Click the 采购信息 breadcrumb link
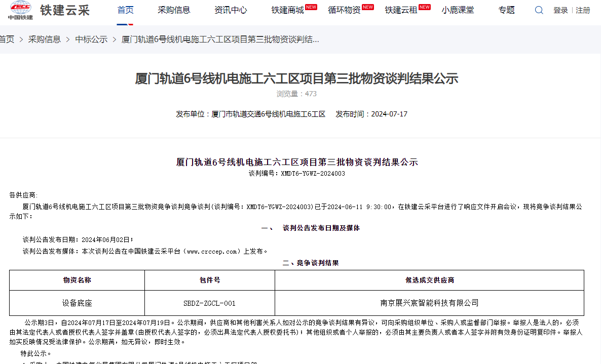The height and width of the screenshot is (364, 601). pos(45,39)
